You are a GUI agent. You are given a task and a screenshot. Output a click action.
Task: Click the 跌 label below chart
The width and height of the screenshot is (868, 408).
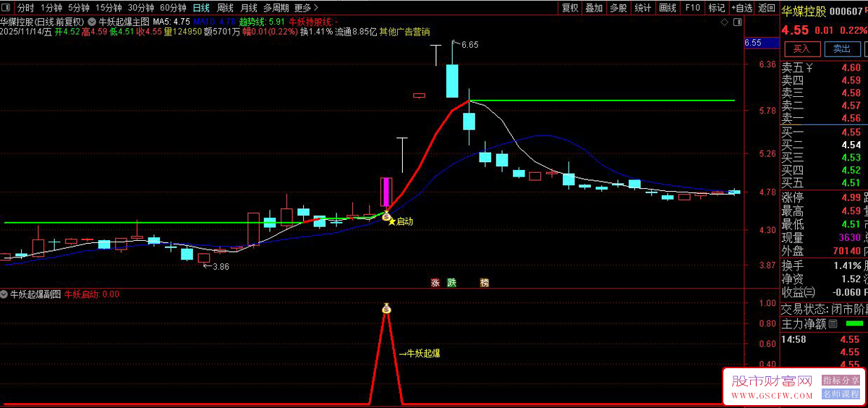click(452, 283)
